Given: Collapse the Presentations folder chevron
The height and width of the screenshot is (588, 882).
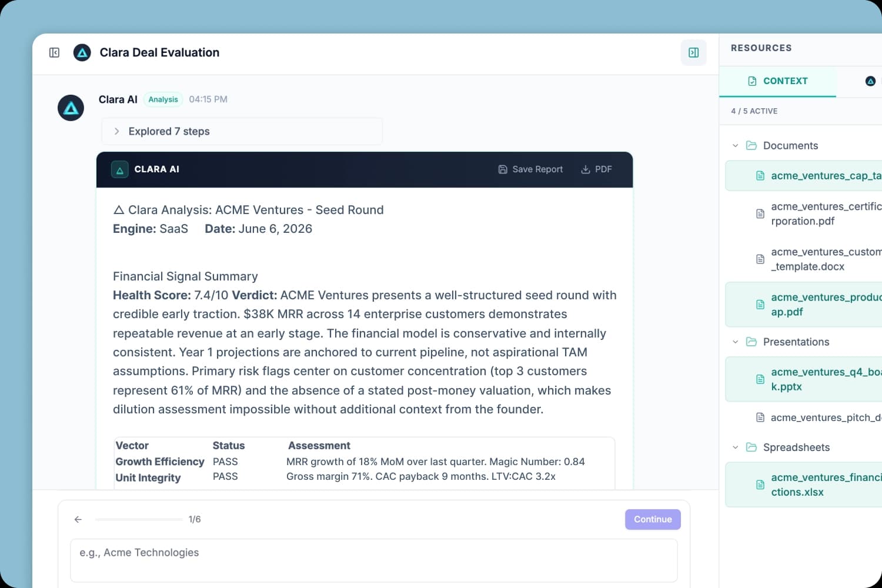Looking at the screenshot, I should (735, 342).
